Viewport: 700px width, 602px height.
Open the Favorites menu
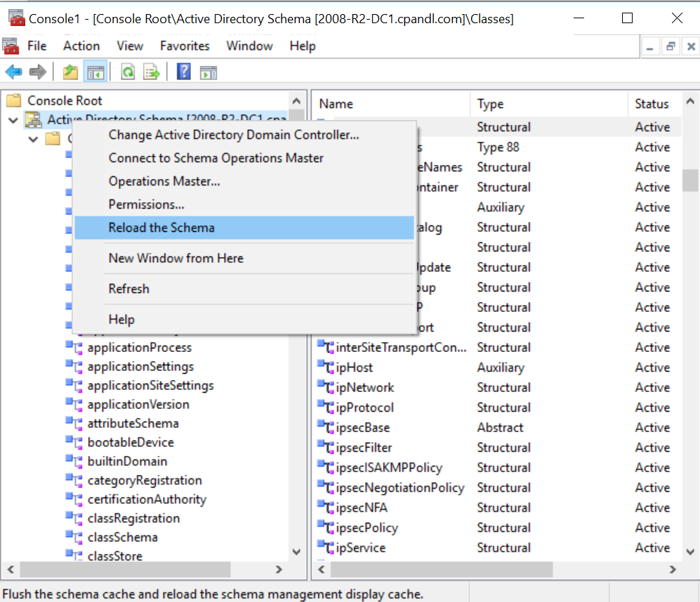pyautogui.click(x=185, y=46)
